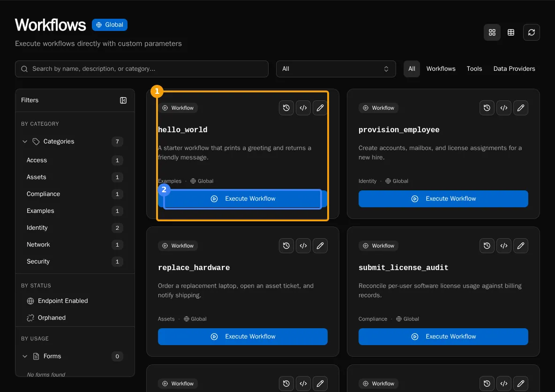Filter by Access category
This screenshot has height=392, width=555.
point(75,160)
